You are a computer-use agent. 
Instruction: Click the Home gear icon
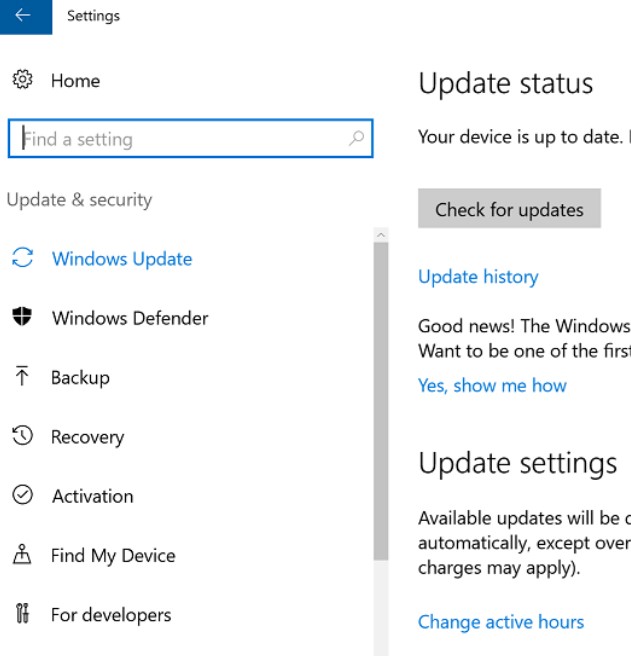click(22, 79)
